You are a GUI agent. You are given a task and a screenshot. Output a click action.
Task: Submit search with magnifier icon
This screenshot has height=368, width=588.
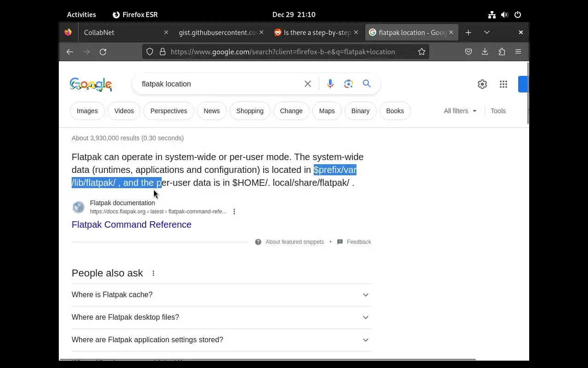click(x=367, y=84)
